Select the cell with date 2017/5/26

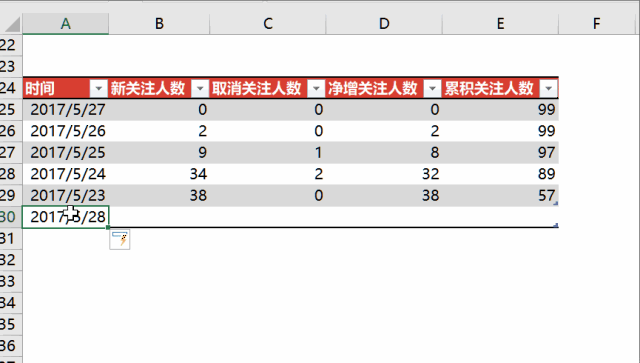click(x=66, y=131)
